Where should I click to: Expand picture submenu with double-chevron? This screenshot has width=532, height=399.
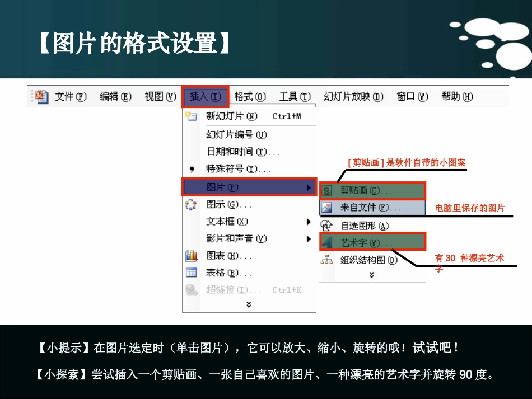click(371, 275)
